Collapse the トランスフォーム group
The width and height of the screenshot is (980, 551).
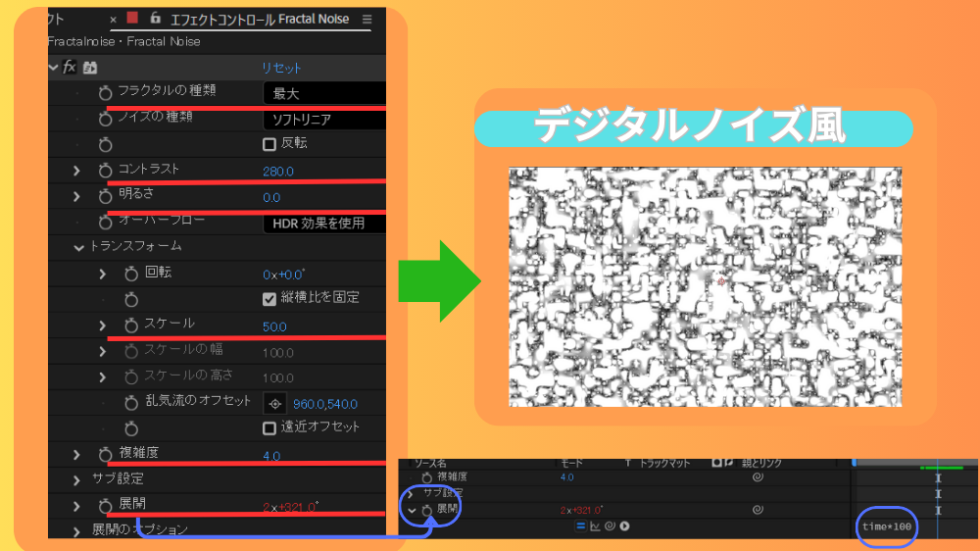point(78,247)
